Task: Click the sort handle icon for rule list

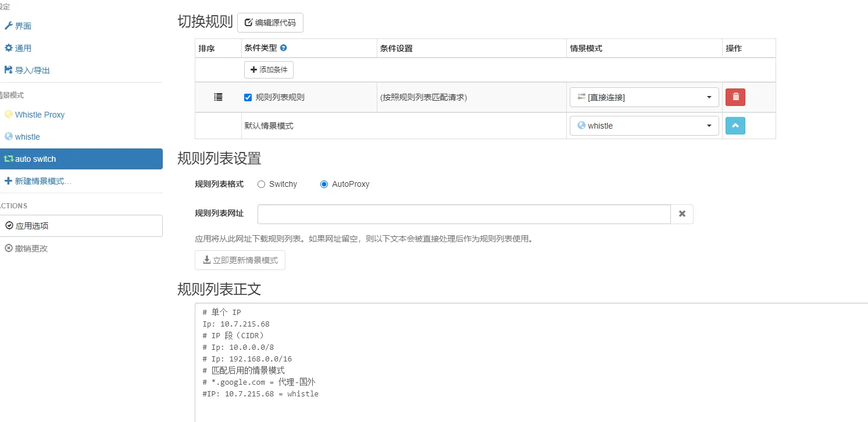Action: coord(218,97)
